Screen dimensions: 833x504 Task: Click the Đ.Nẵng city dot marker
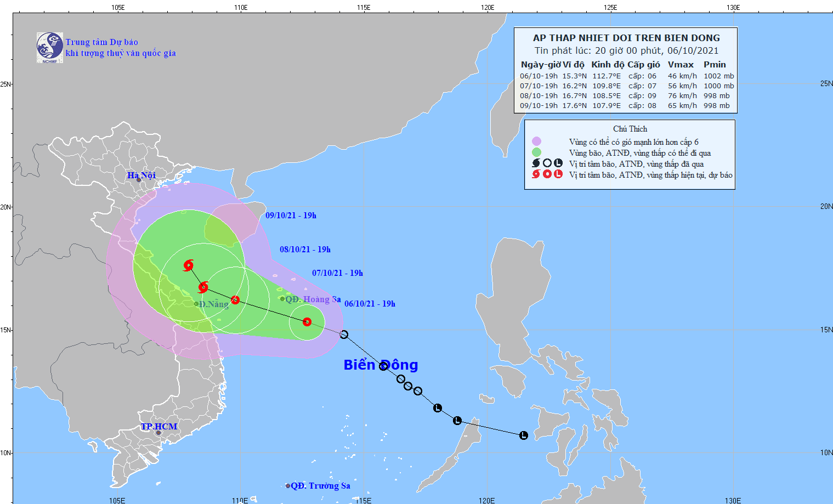pyautogui.click(x=196, y=304)
